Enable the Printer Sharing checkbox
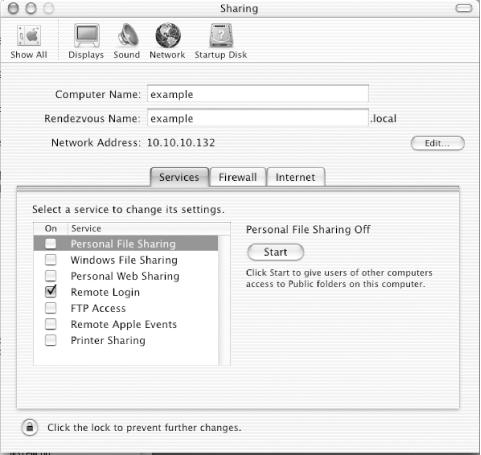Screen dimensions: 481x455 (51, 340)
